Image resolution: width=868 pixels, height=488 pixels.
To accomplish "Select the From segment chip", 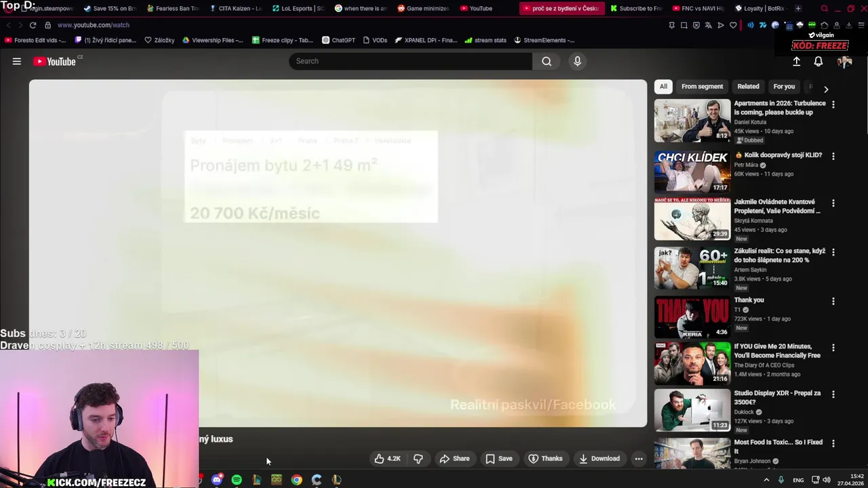I will pyautogui.click(x=702, y=87).
